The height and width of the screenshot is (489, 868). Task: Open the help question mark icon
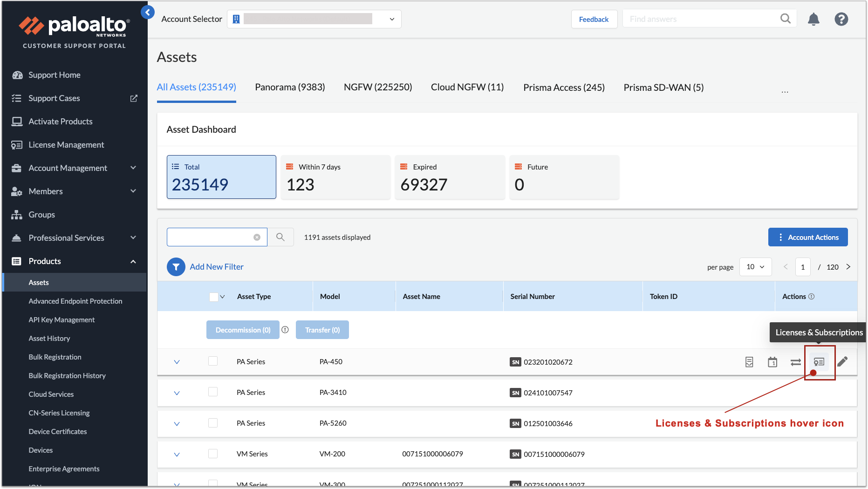841,19
